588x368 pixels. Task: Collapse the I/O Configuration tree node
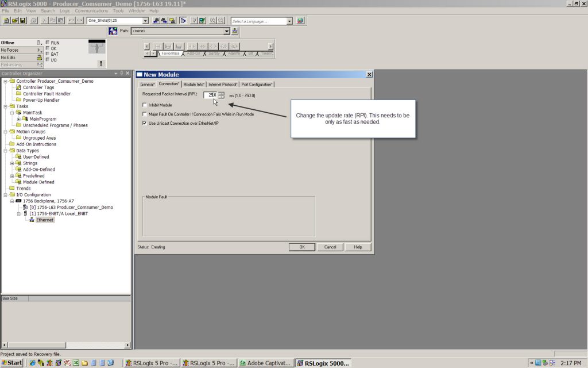tap(6, 195)
